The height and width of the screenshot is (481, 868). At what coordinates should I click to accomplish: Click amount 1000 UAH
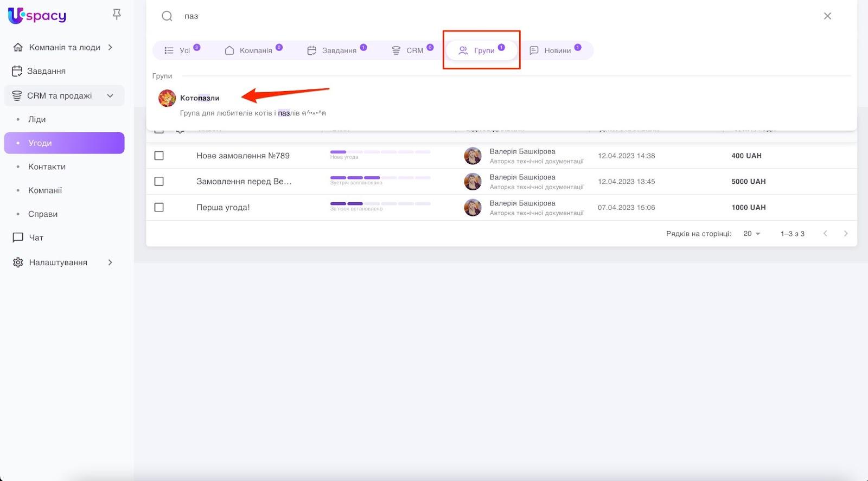(x=749, y=208)
